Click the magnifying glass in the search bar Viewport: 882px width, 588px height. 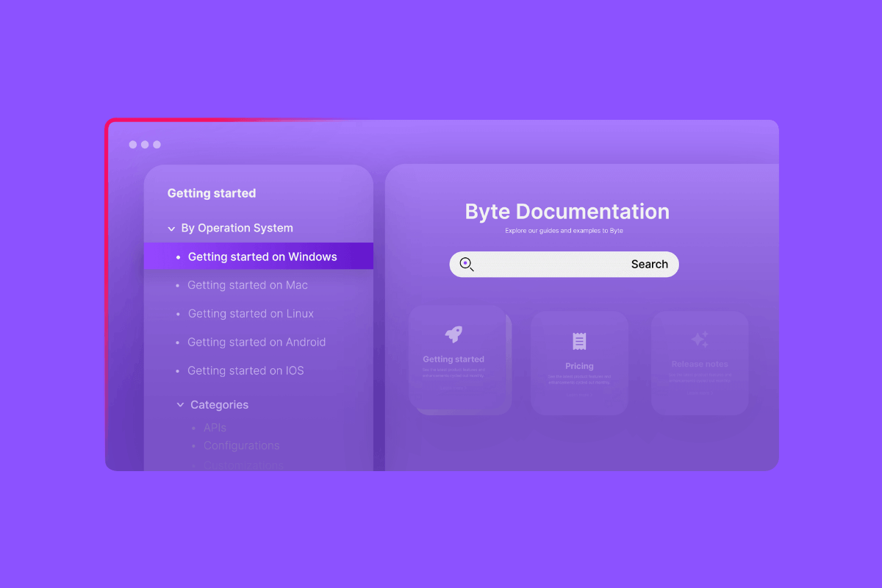tap(466, 264)
